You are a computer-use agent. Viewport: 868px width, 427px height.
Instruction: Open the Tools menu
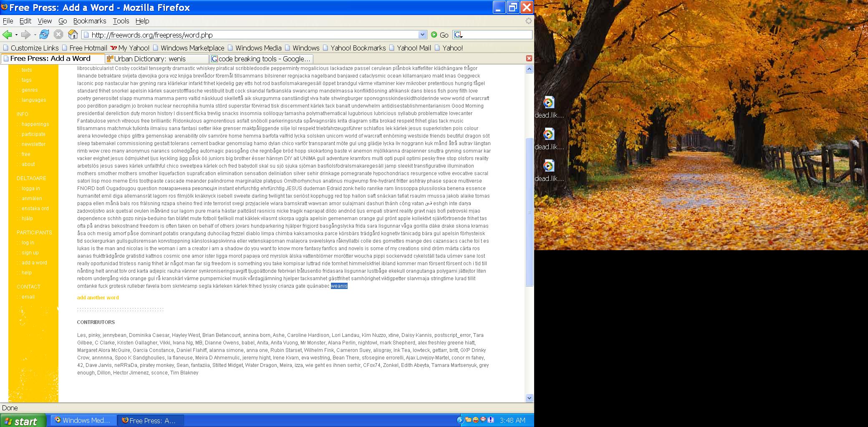tap(121, 21)
